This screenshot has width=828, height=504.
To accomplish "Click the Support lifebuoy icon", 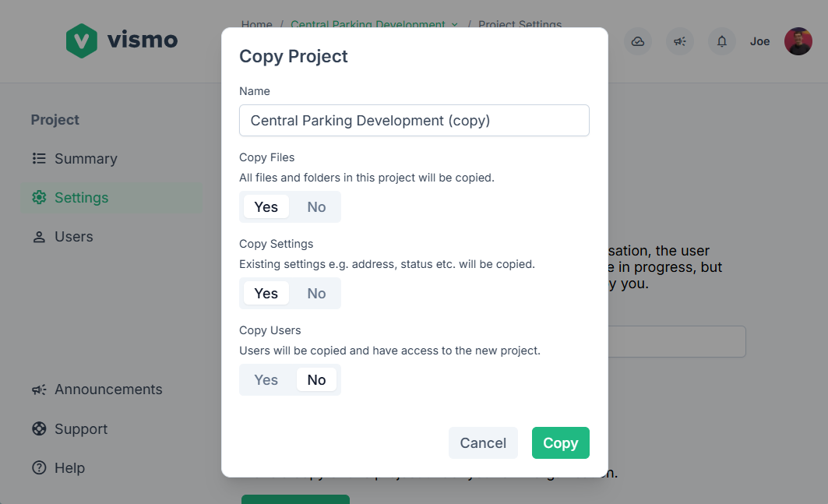I will point(39,429).
